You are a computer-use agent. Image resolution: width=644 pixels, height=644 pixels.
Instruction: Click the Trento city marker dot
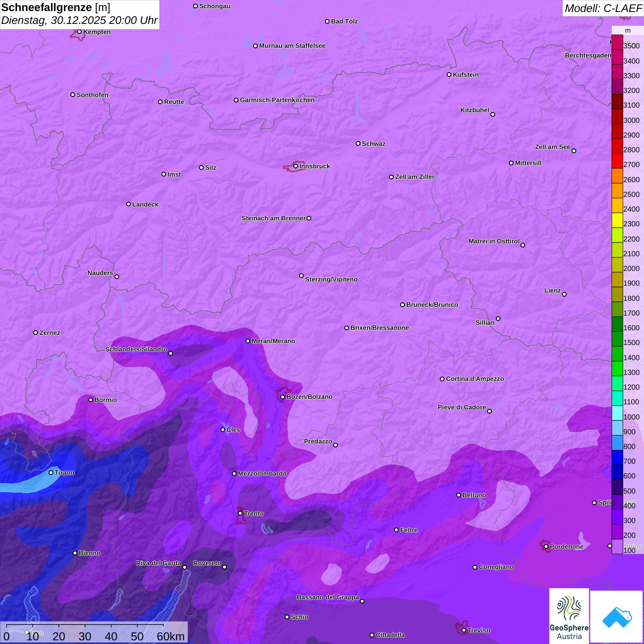click(240, 513)
